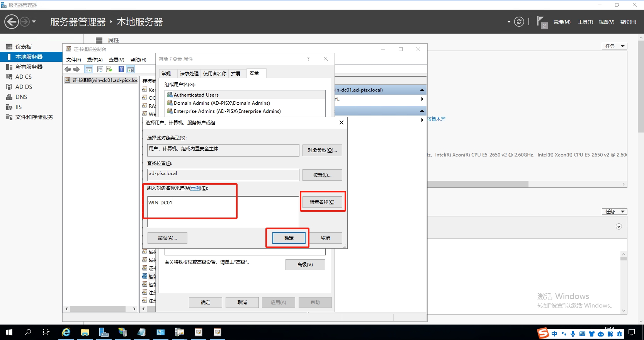
Task: Select AD CS in the left sidebar
Action: pos(23,77)
